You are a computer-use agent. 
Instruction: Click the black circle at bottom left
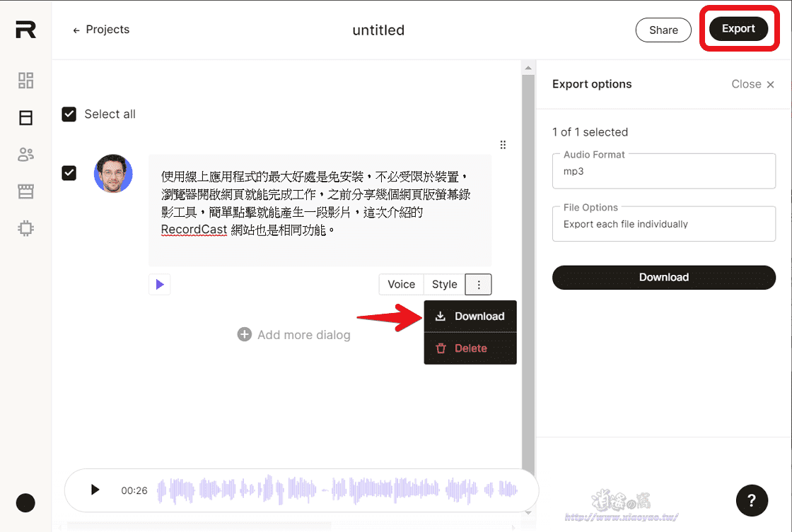pos(25,502)
